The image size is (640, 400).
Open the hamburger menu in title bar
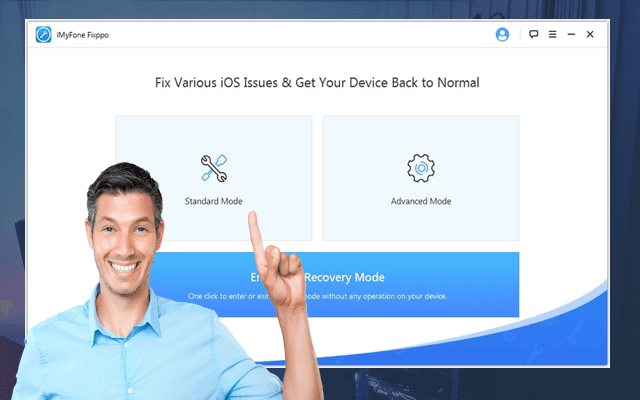[x=552, y=34]
